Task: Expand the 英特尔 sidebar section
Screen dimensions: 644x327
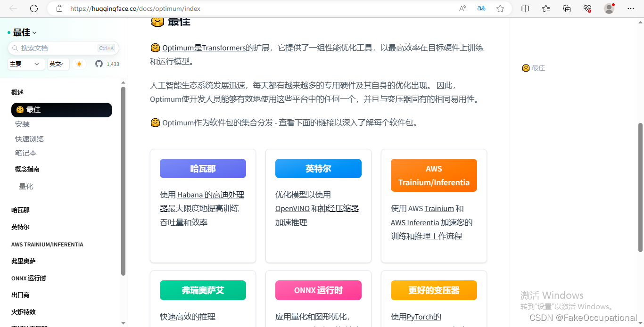Action: pyautogui.click(x=20, y=227)
